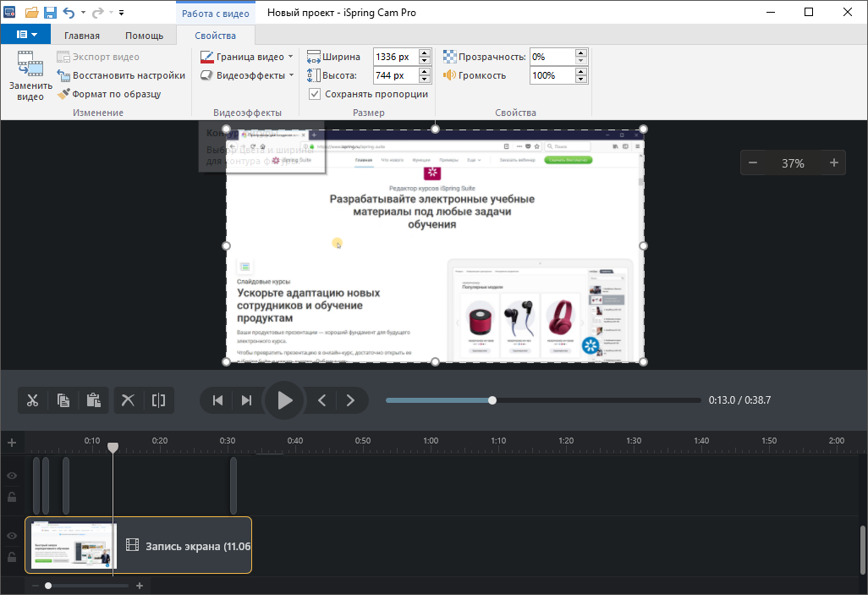This screenshot has height=595, width=868.
Task: Open the Video effects (Видеоэффекты) dropdown
Action: pyautogui.click(x=247, y=75)
